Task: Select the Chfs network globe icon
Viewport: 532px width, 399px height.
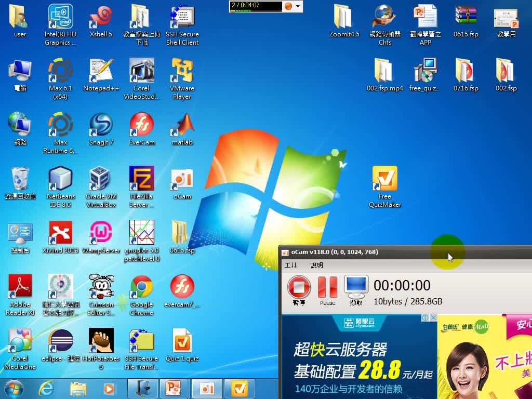Action: (x=385, y=25)
